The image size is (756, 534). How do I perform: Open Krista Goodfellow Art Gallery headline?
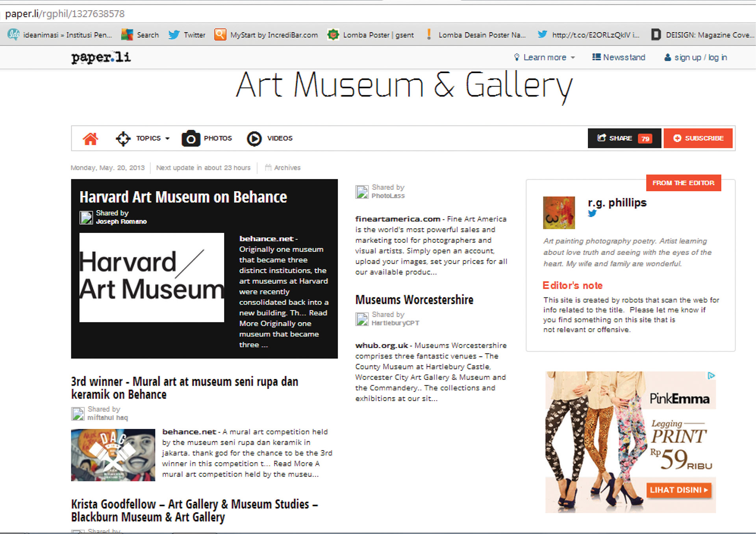point(195,510)
